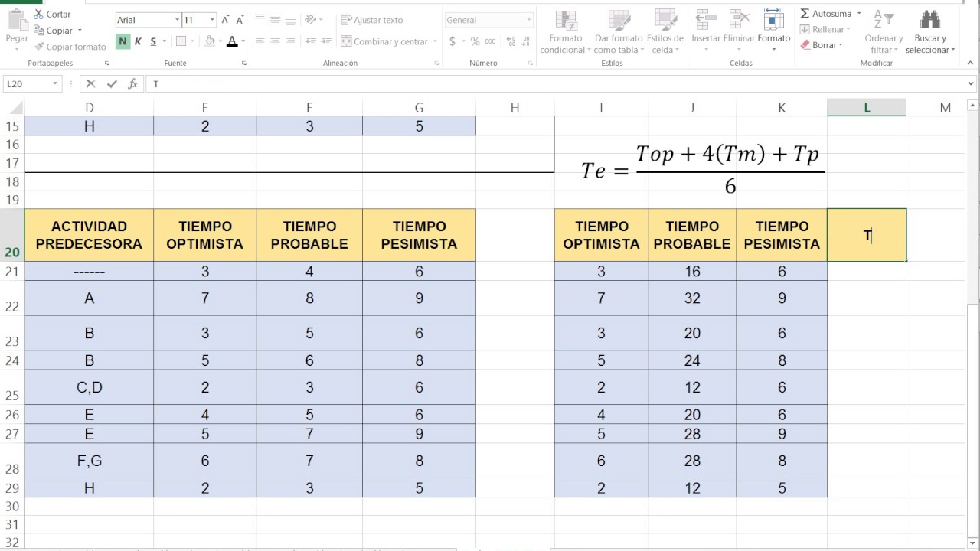Open Ordenar y filtrar menu
This screenshot has height=551, width=980.
884,32
